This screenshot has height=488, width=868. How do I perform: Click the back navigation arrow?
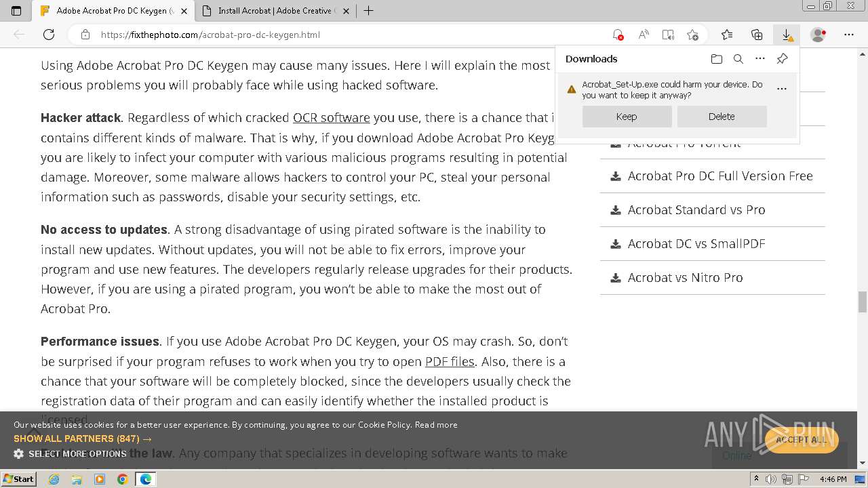pos(19,35)
